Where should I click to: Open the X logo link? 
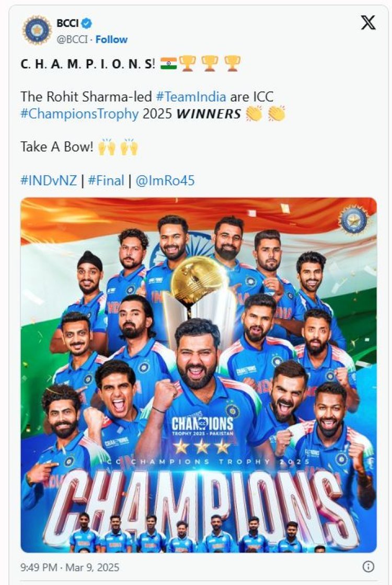(x=368, y=22)
